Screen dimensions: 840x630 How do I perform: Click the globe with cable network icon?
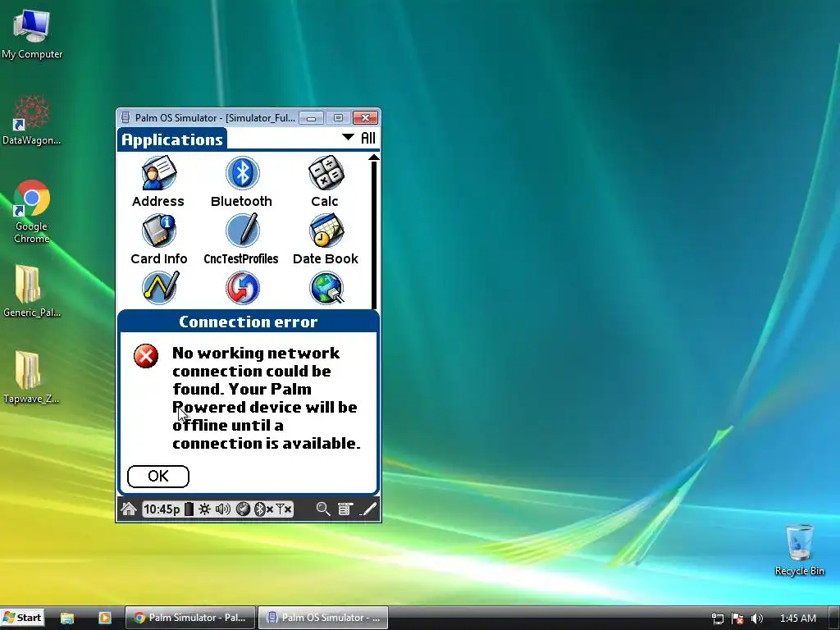pyautogui.click(x=326, y=288)
